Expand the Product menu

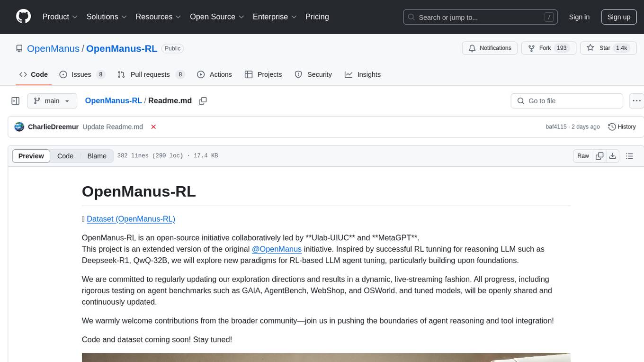[60, 17]
